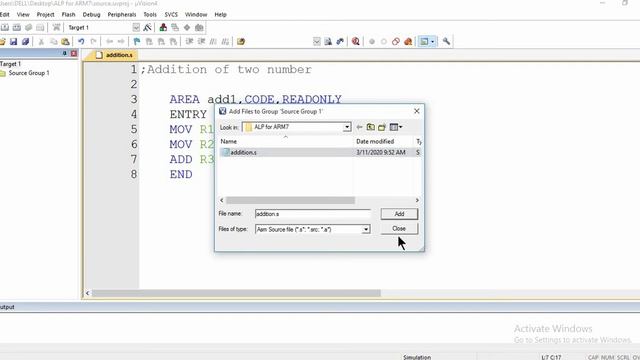Click the Open File yellow icon in the toolbar
640x360 pixels.
point(2,41)
